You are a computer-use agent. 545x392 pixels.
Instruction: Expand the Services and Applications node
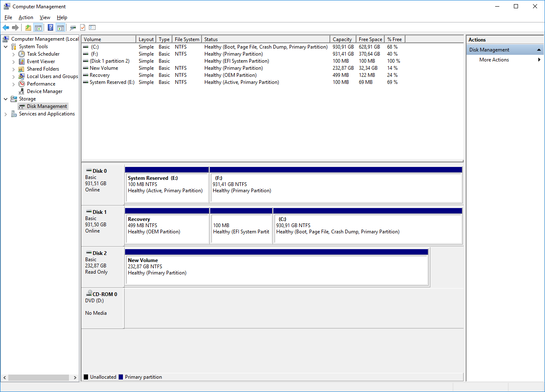[x=6, y=114]
